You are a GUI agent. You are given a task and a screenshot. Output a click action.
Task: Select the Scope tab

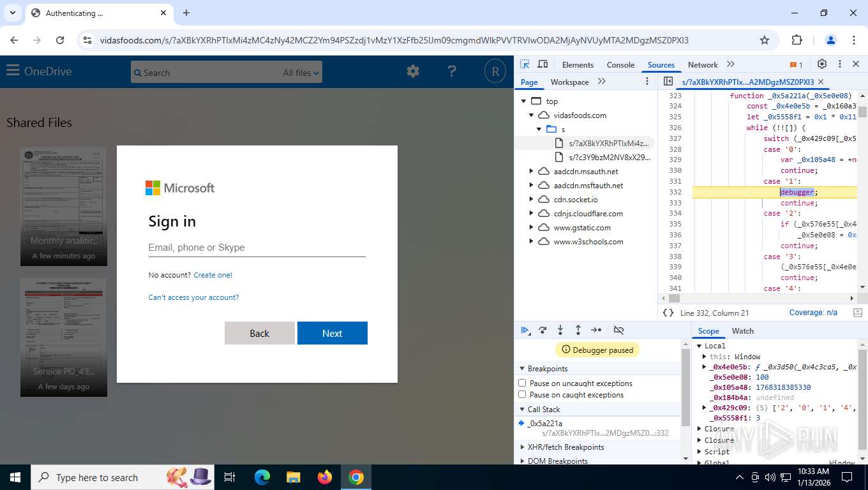click(708, 330)
